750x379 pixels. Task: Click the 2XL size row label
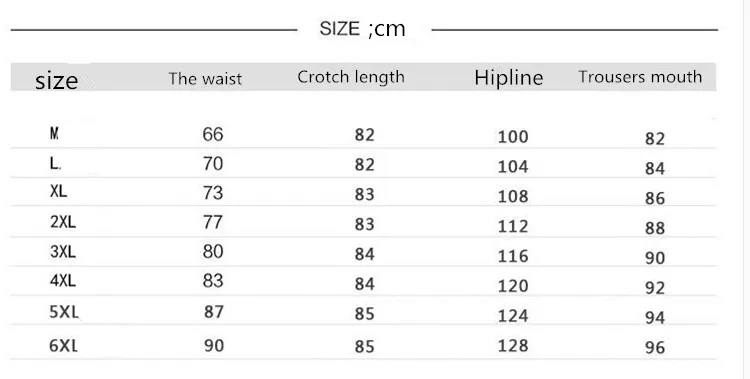click(63, 222)
